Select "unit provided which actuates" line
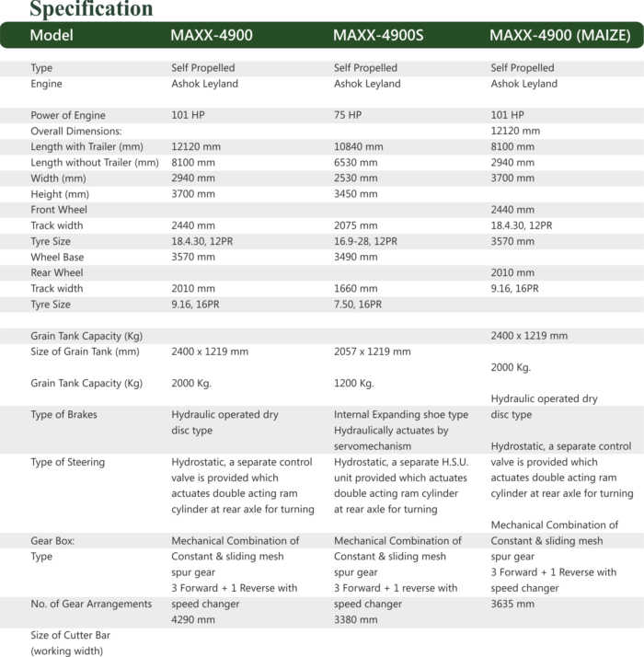This screenshot has height=657, width=644. [400, 478]
